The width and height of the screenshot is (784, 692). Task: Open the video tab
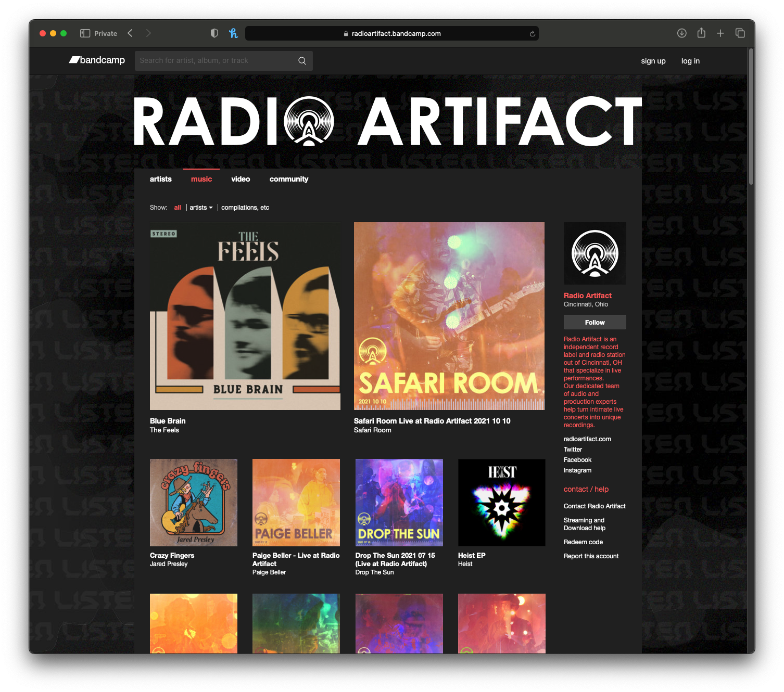241,179
